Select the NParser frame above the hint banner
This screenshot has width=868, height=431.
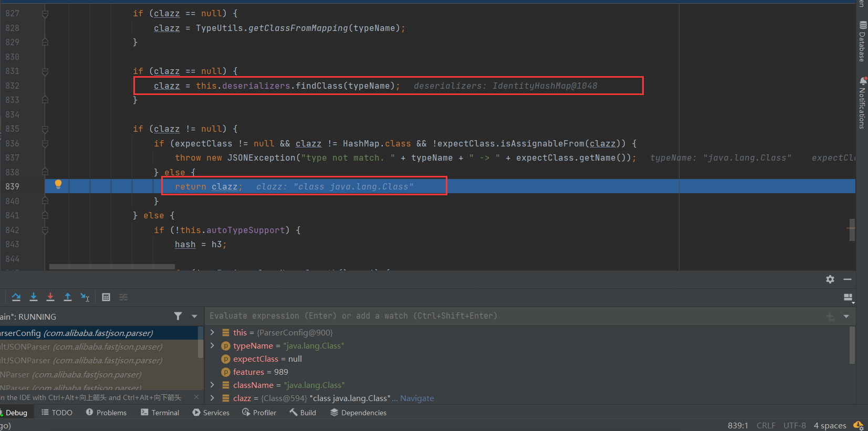(x=99, y=388)
